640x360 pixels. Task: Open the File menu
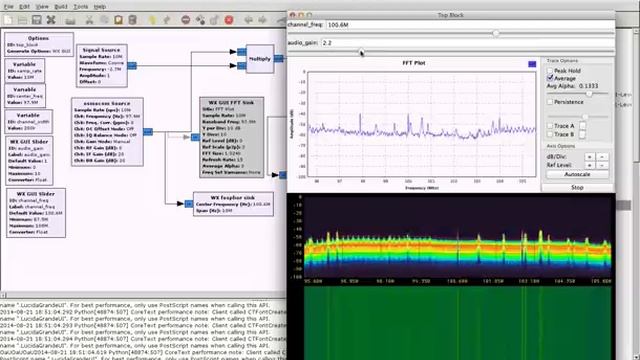pos(8,7)
